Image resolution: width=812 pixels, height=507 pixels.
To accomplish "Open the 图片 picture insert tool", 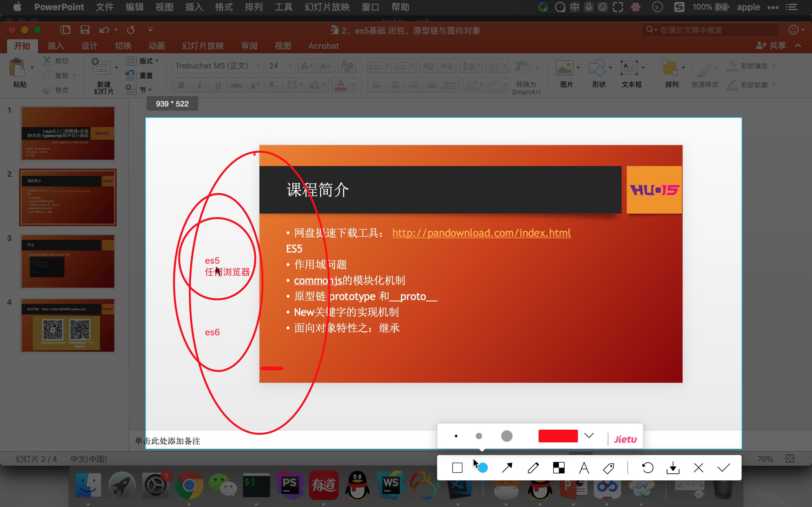I will point(566,69).
